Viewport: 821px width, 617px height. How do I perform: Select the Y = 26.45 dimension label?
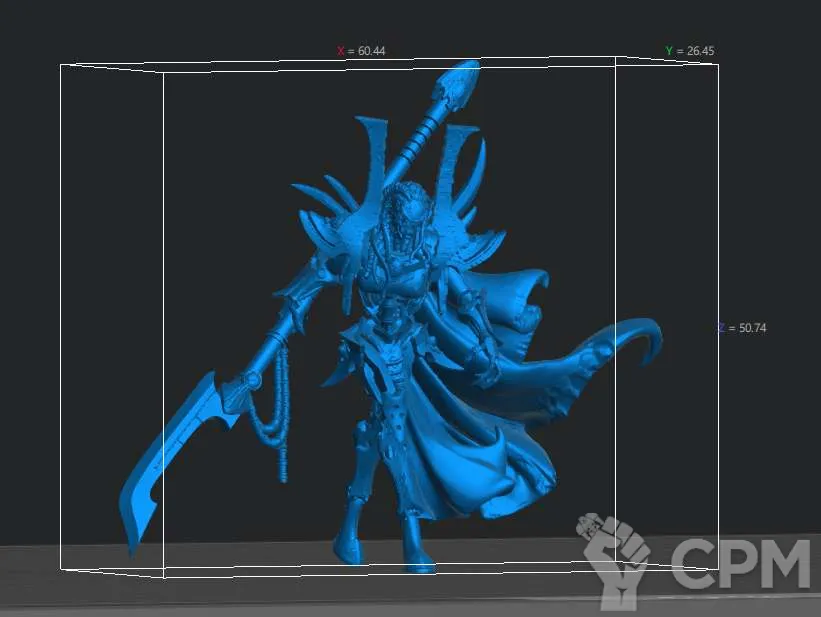(x=690, y=51)
